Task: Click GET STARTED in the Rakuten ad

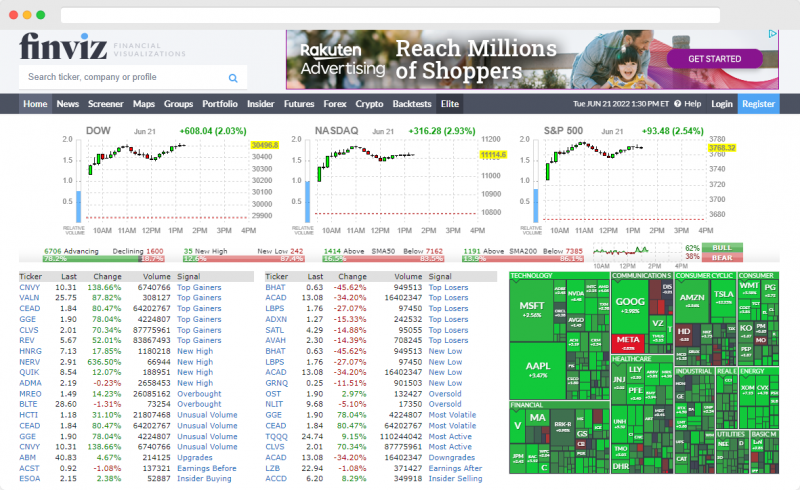Action: (x=714, y=59)
